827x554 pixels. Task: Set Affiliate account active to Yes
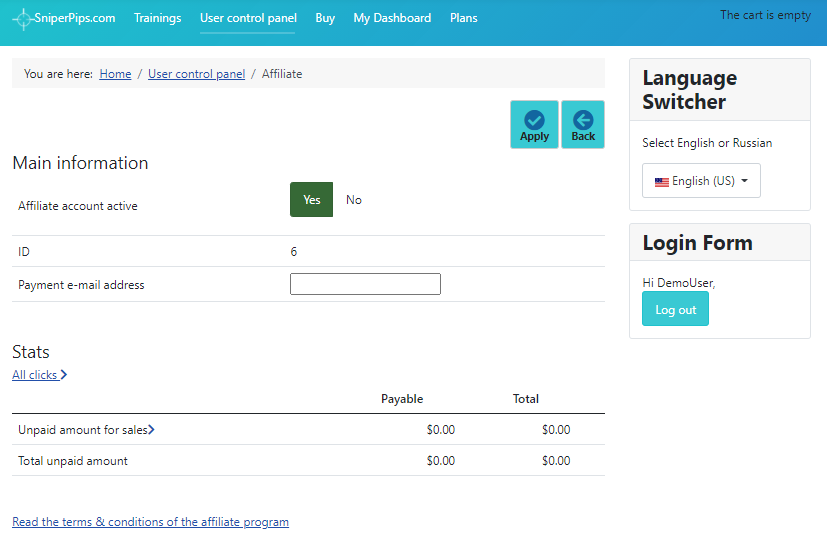coord(311,200)
